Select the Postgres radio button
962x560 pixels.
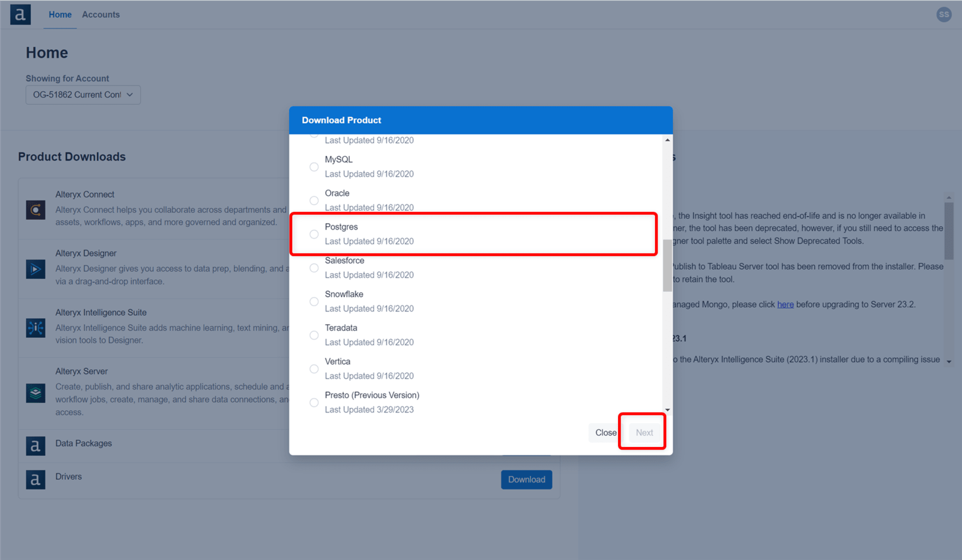point(314,234)
